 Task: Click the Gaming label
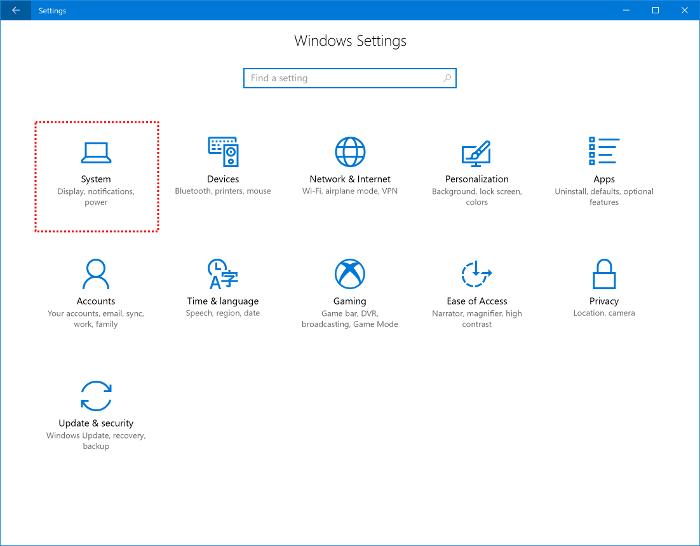pyautogui.click(x=350, y=301)
